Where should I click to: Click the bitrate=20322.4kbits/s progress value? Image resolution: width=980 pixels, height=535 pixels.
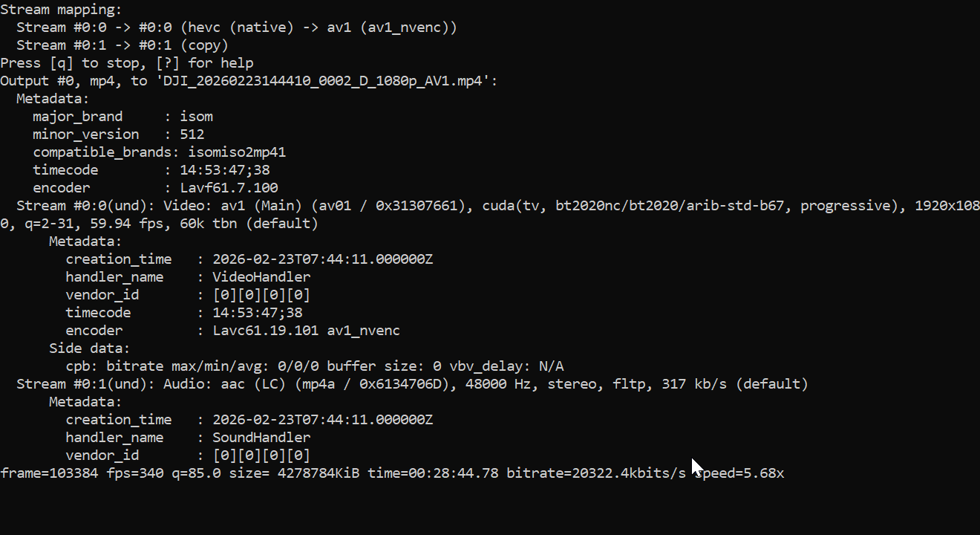[x=596, y=473]
